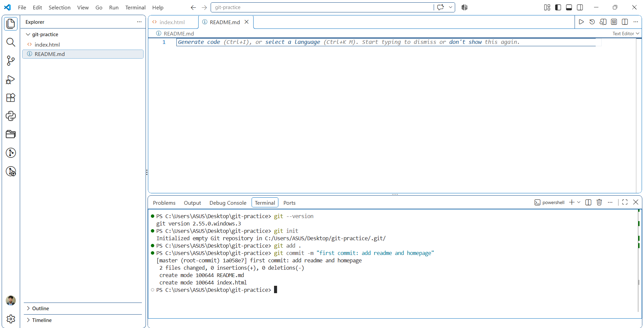Viewport: 644px width, 328px height.
Task: Switch to the Problems panel tab
Action: (x=164, y=203)
